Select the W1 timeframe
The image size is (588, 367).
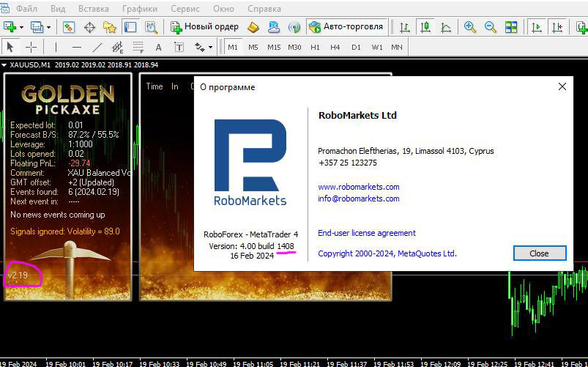(x=377, y=48)
